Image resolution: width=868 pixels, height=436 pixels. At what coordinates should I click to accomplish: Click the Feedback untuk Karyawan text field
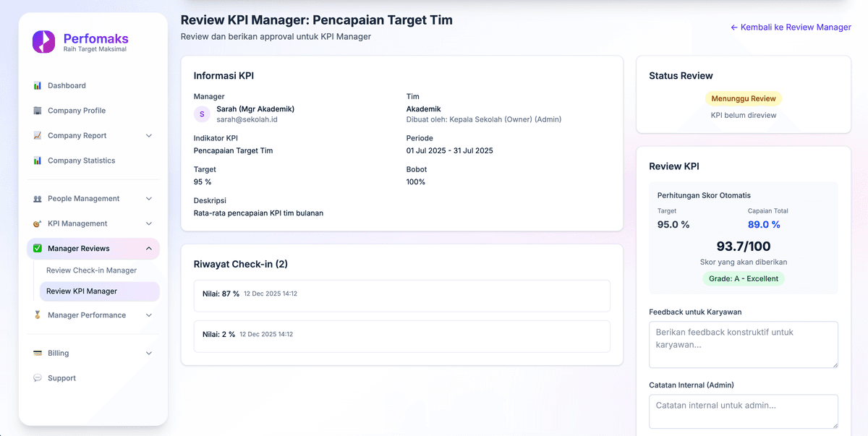744,345
